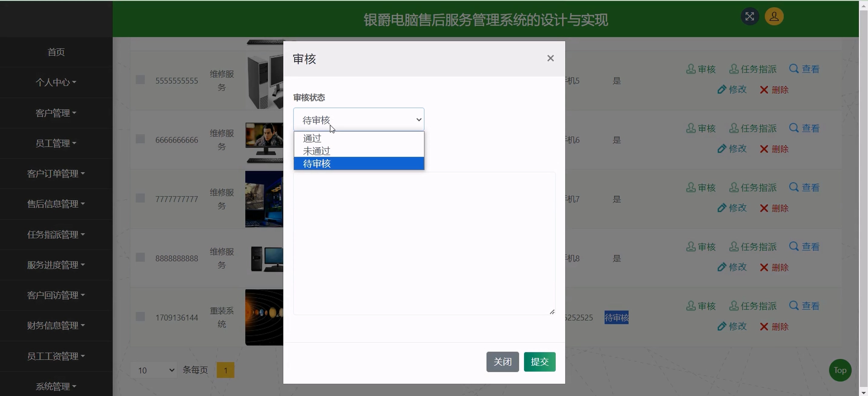868x396 pixels.
Task: Click the planets image thumbnail, row 1709136144
Action: [264, 317]
